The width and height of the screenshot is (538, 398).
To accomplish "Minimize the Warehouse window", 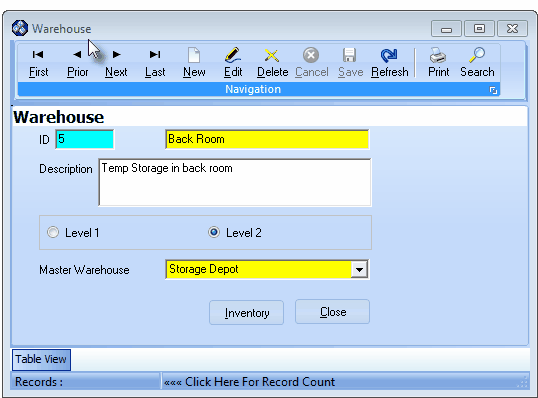I will pos(446,29).
